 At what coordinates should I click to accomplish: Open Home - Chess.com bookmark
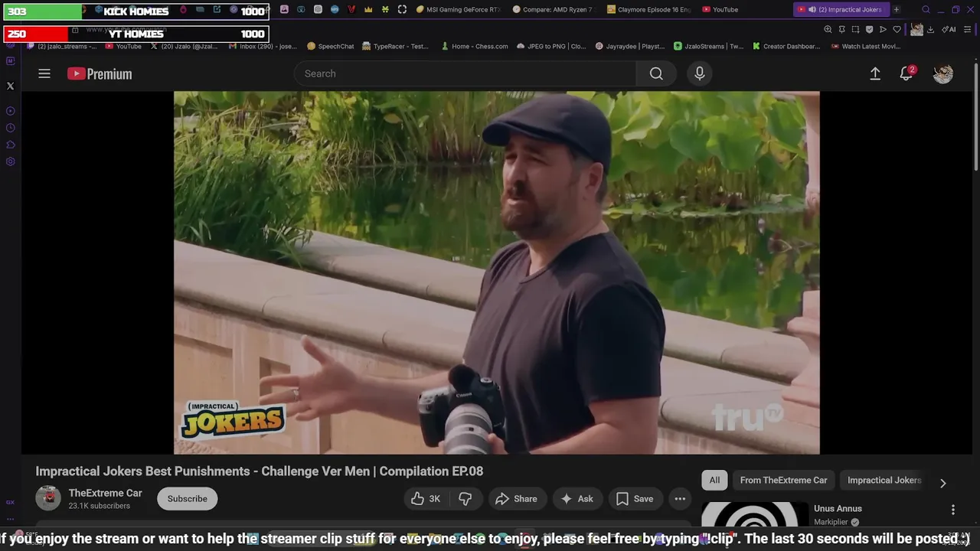pyautogui.click(x=475, y=46)
